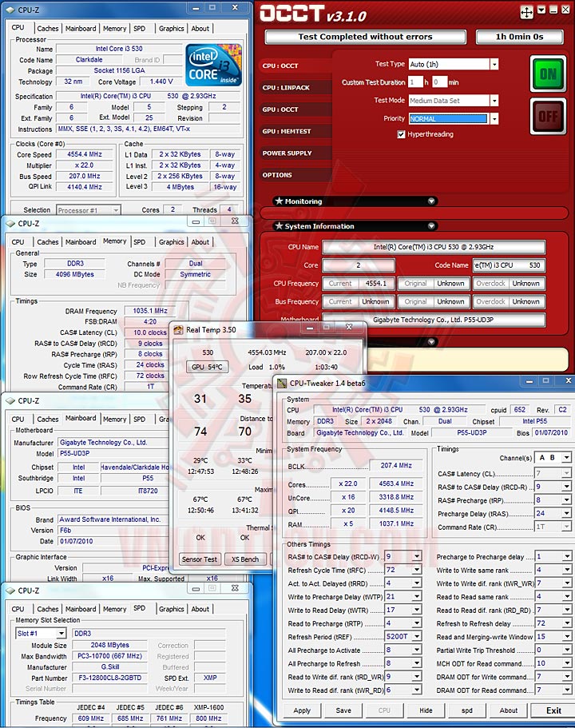Screen dimensions: 575x728
Task: Open the Slot #1 memory slot dropdown
Action: pyautogui.click(x=61, y=633)
